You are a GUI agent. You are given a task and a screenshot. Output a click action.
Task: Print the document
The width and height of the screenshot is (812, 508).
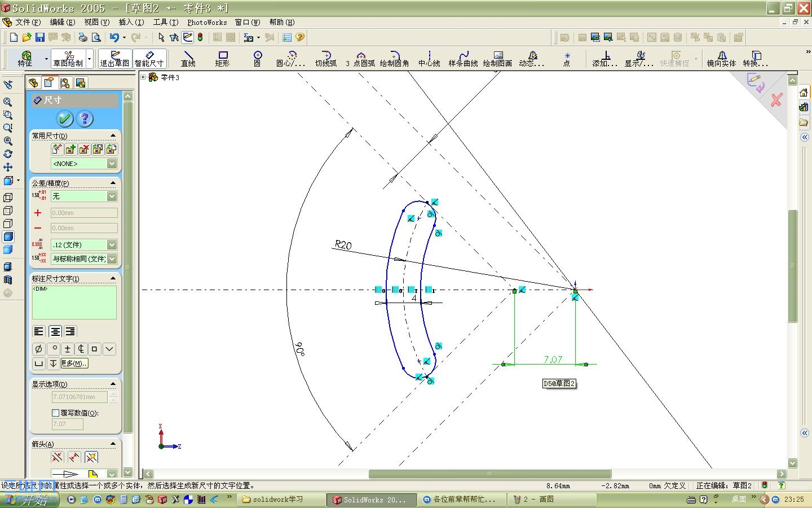click(83, 37)
